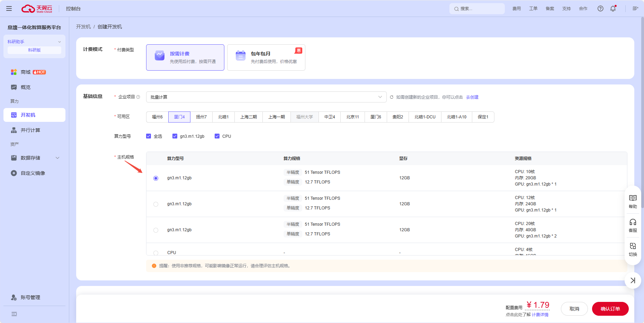Screen dimensions: 644x323
Task: Open the 备案 top menu
Action: pos(550,9)
